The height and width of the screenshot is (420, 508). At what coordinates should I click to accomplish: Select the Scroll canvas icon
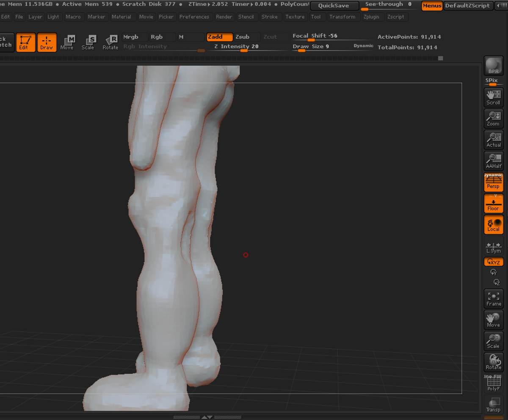point(493,97)
